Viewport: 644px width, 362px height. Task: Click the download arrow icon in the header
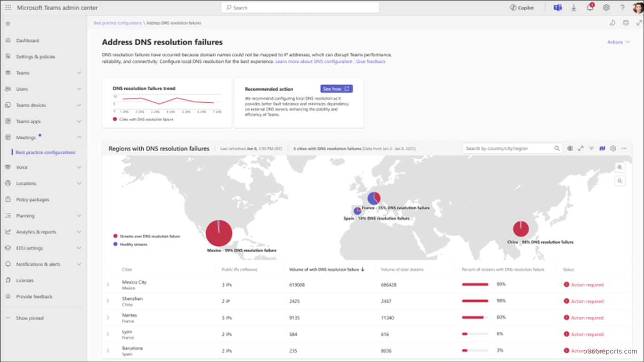click(574, 8)
